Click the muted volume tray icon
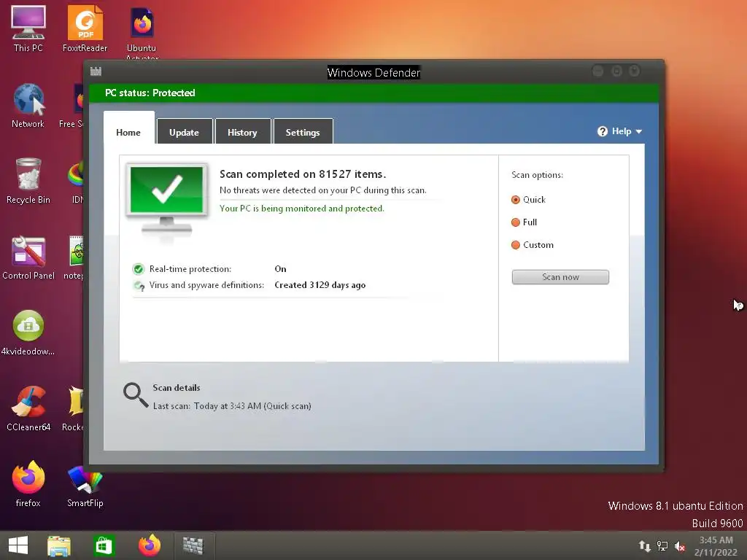The height and width of the screenshot is (560, 747). (x=680, y=546)
